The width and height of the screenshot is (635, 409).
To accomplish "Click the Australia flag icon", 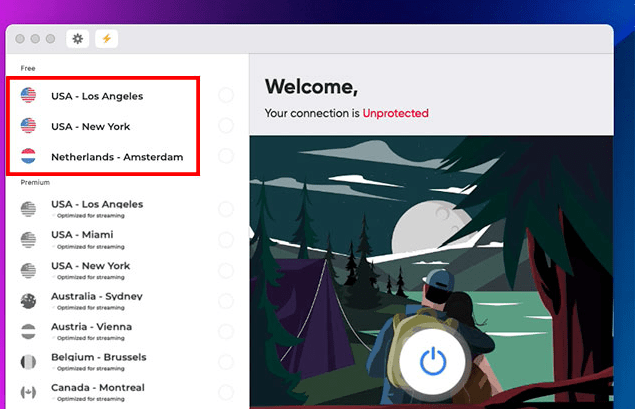I will 28,301.
